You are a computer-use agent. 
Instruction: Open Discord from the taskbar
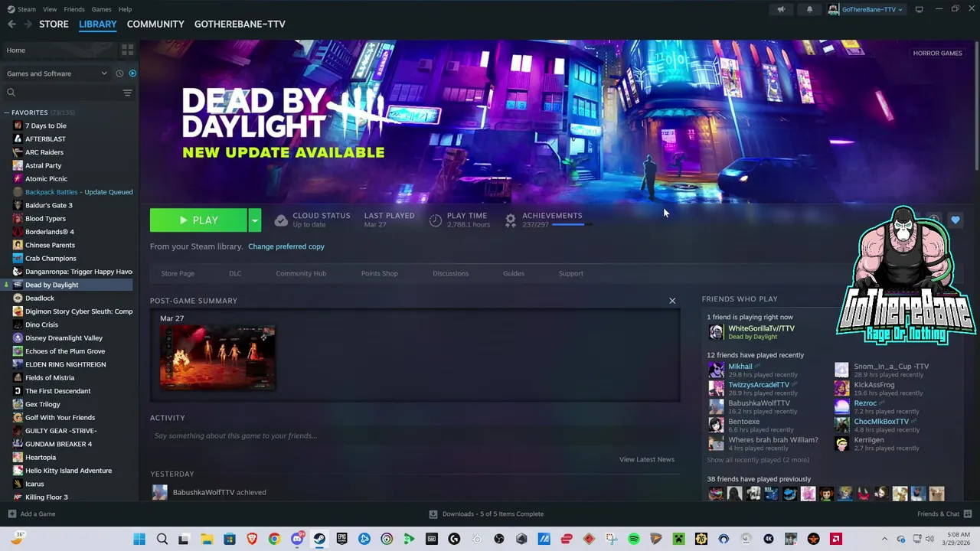(297, 539)
